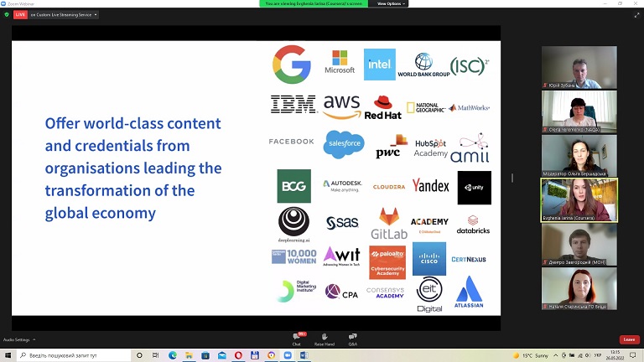Click the slide headline 'Offer world-class content'

[x=133, y=123]
